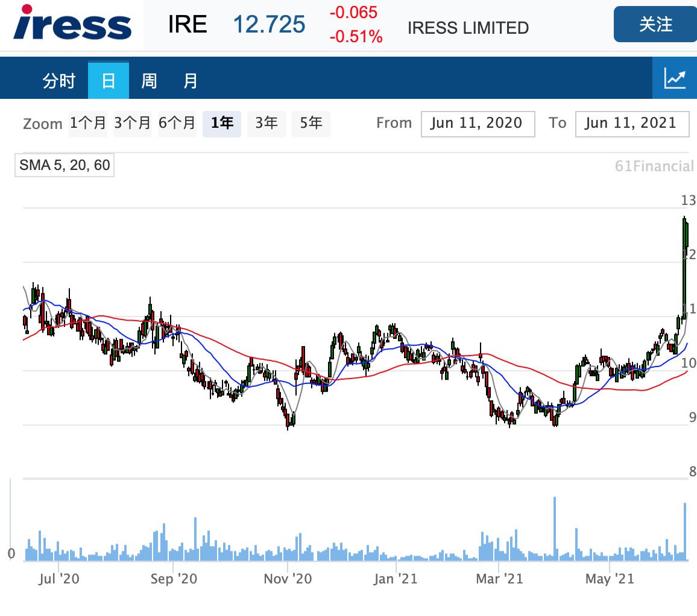Click the Jul '20 axis label
The width and height of the screenshot is (697, 616).
[58, 579]
